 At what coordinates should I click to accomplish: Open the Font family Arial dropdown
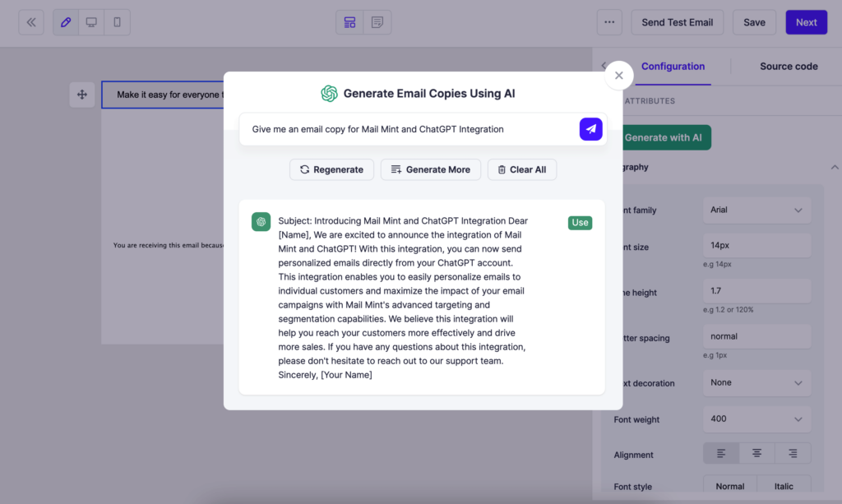coord(756,210)
